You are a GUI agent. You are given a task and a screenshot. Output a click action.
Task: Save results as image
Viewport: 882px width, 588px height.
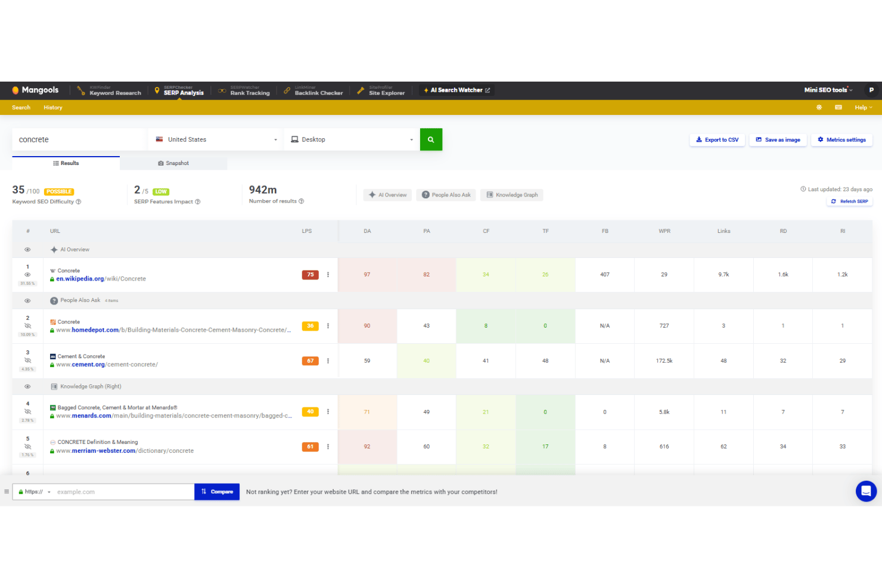click(778, 139)
